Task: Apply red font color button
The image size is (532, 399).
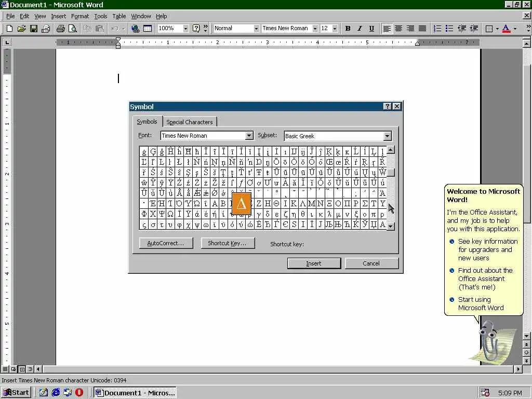Action: point(506,29)
